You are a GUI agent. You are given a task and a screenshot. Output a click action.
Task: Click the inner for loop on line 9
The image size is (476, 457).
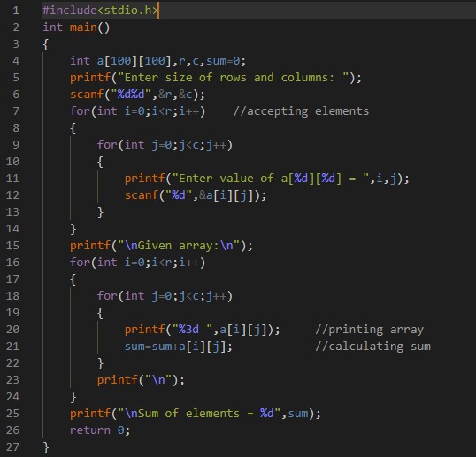pyautogui.click(x=165, y=145)
